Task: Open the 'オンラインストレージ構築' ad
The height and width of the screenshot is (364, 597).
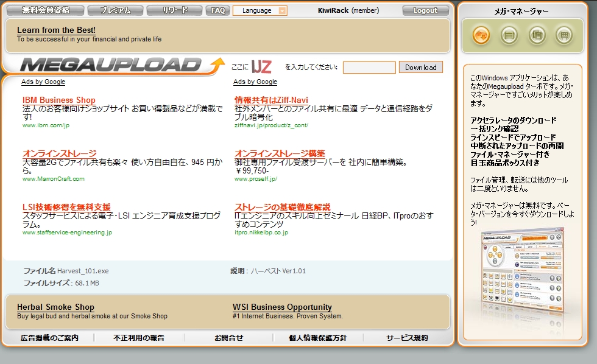Action: pos(280,153)
